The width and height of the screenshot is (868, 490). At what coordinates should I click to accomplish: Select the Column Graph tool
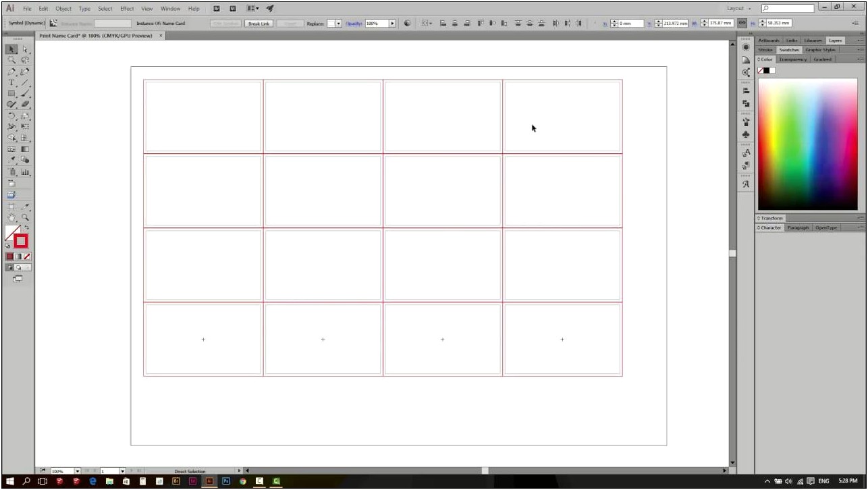coord(25,171)
